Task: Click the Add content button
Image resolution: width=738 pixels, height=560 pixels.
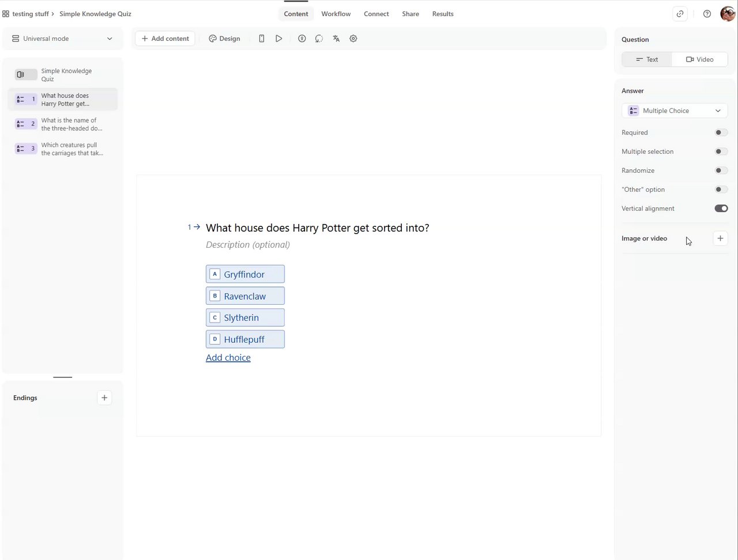Action: pyautogui.click(x=165, y=39)
